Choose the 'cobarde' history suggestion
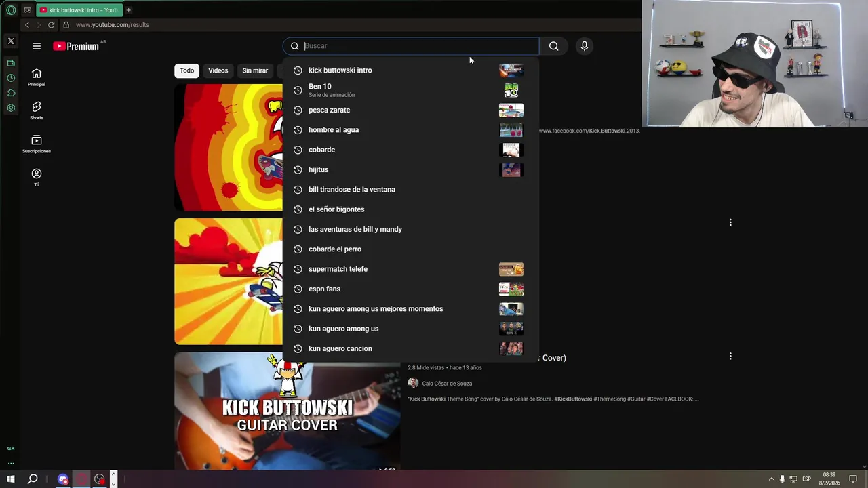The image size is (868, 488). coord(410,150)
